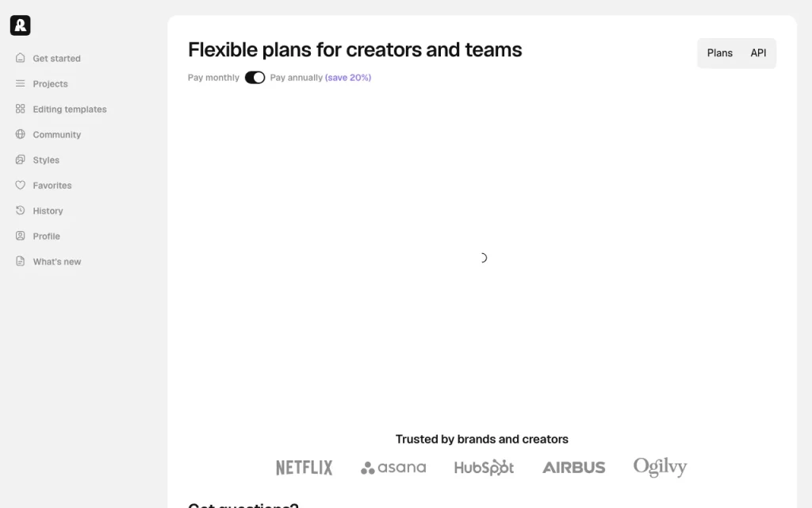The image size is (812, 508).
Task: Click the Editing templates grid icon
Action: (20, 108)
